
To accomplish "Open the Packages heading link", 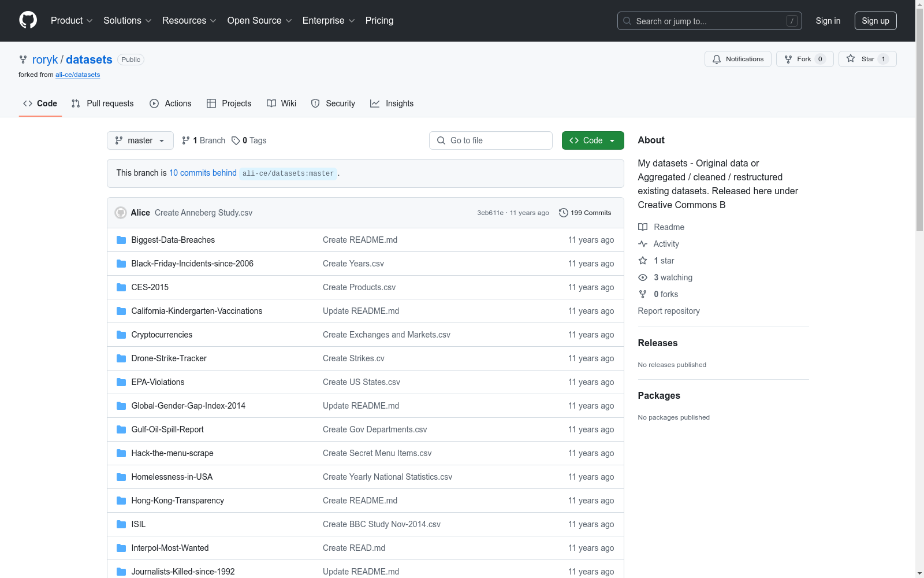I will [x=659, y=395].
